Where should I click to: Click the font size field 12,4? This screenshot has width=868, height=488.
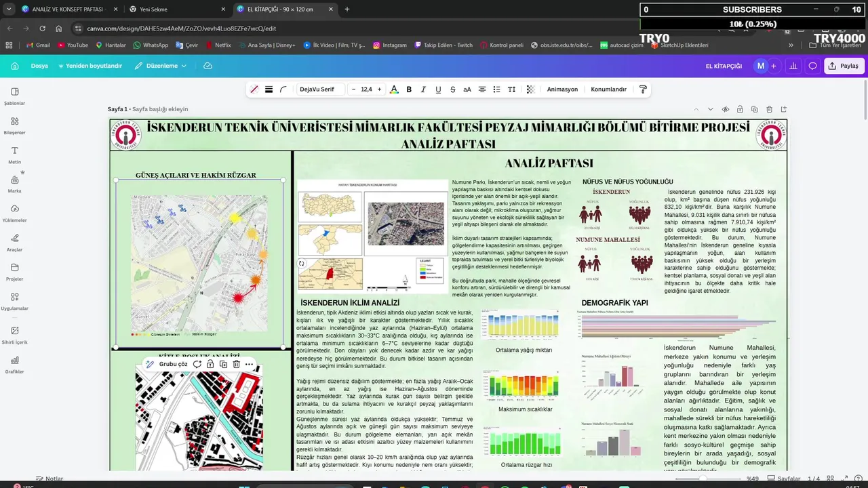[366, 89]
